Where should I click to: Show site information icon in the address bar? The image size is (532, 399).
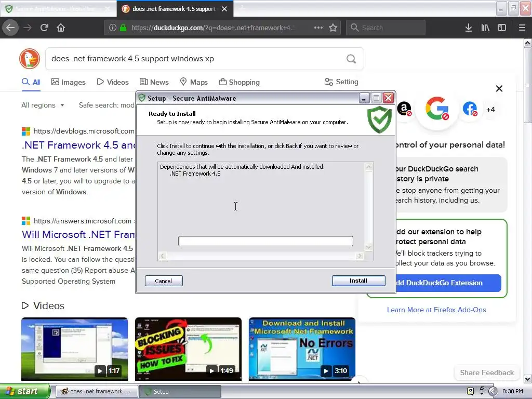pyautogui.click(x=113, y=28)
